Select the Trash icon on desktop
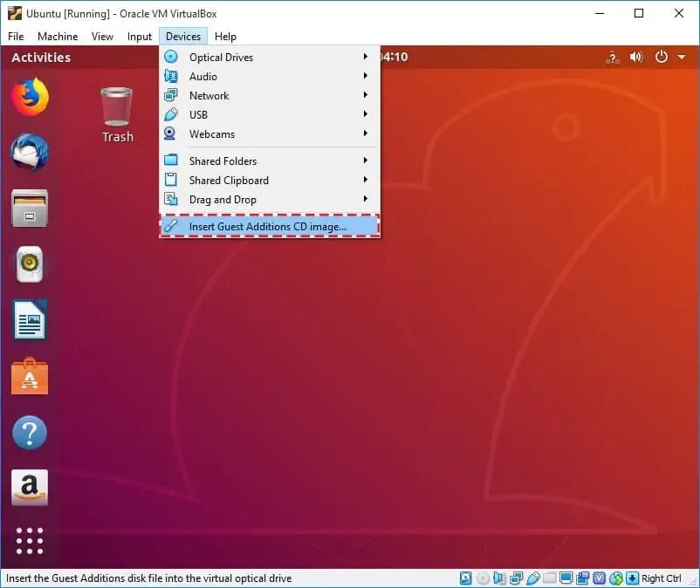The height and width of the screenshot is (588, 700). (117, 115)
